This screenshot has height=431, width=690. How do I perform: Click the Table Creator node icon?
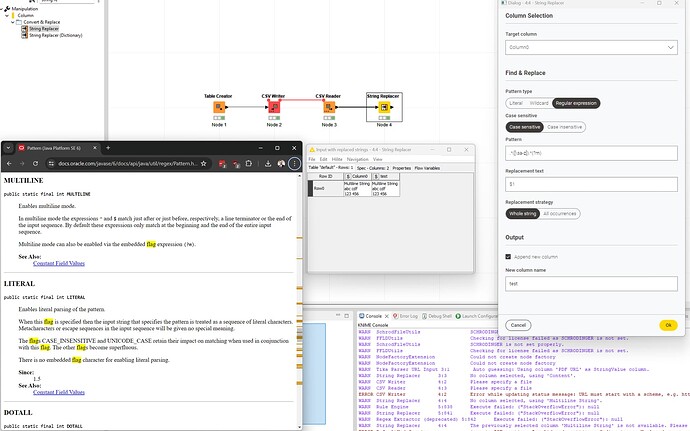pyautogui.click(x=218, y=106)
